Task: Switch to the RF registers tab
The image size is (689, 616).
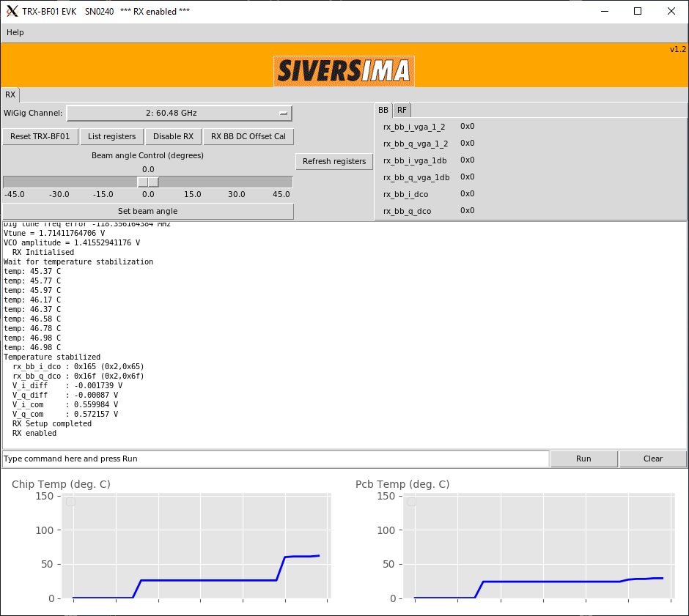Action: pyautogui.click(x=402, y=110)
